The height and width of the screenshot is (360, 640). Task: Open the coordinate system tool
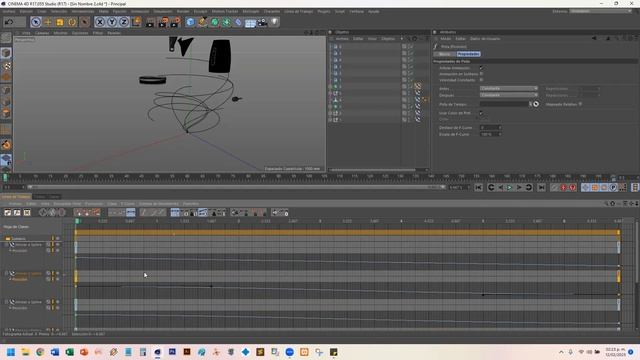pyautogui.click(x=136, y=22)
